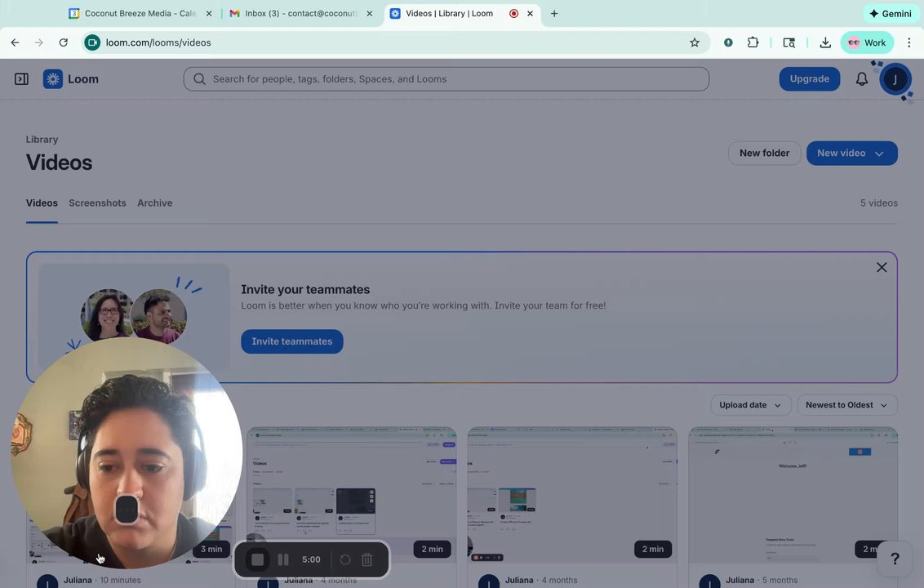Click the green shield extension icon
924x588 pixels.
point(728,42)
